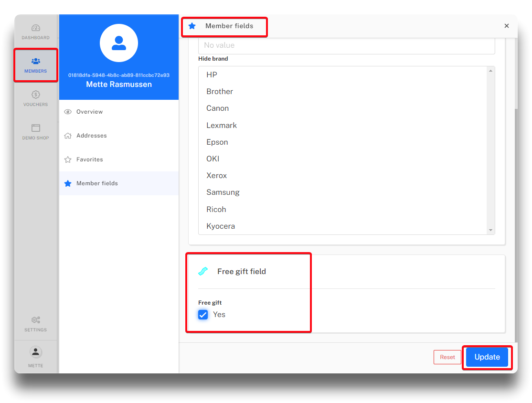Select HP in Hide brand list
Screen dimensions: 532x403
tap(212, 75)
